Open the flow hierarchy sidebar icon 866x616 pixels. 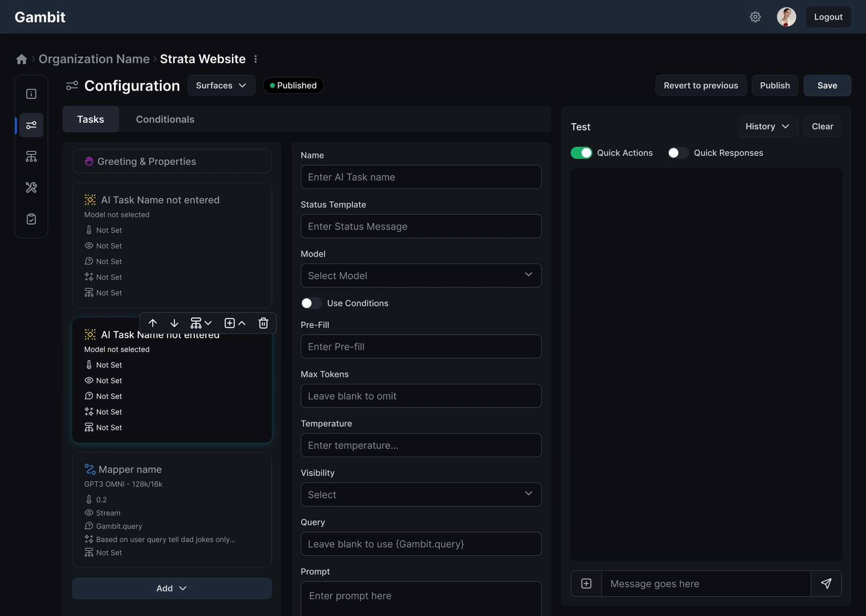(31, 156)
